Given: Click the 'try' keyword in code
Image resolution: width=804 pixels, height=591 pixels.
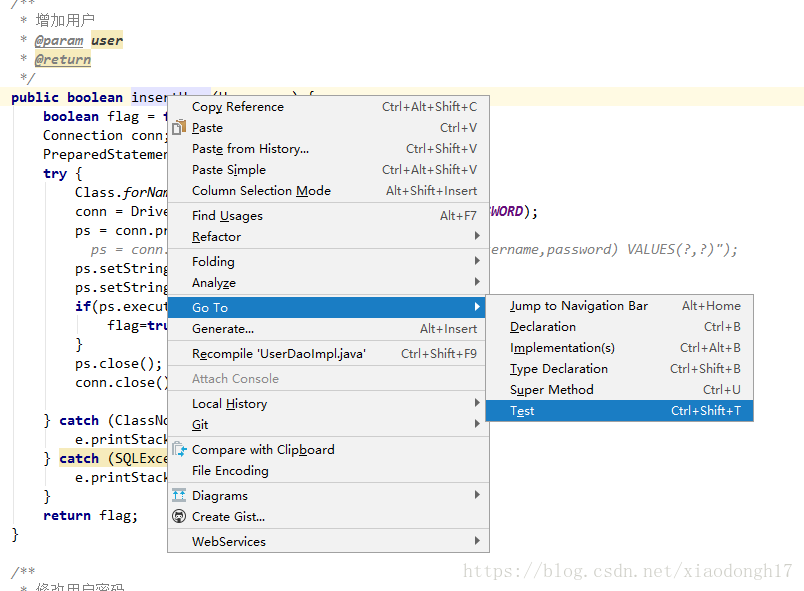Looking at the screenshot, I should coord(55,174).
